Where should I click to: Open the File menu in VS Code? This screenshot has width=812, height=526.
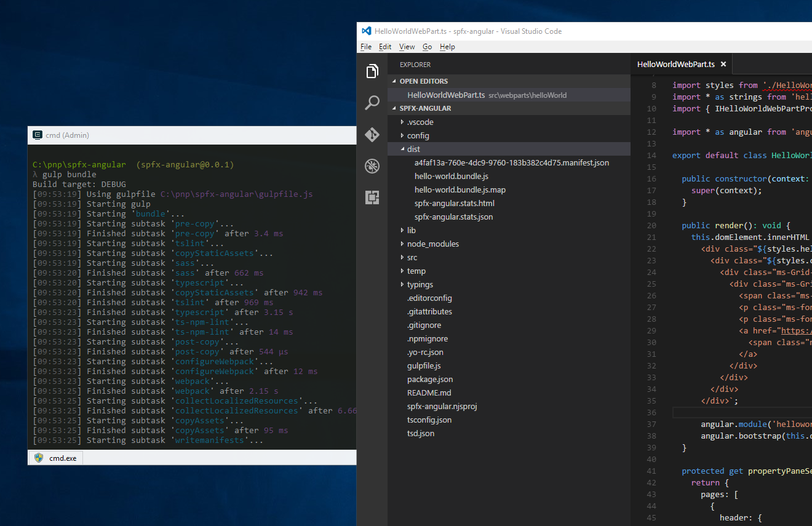point(366,47)
